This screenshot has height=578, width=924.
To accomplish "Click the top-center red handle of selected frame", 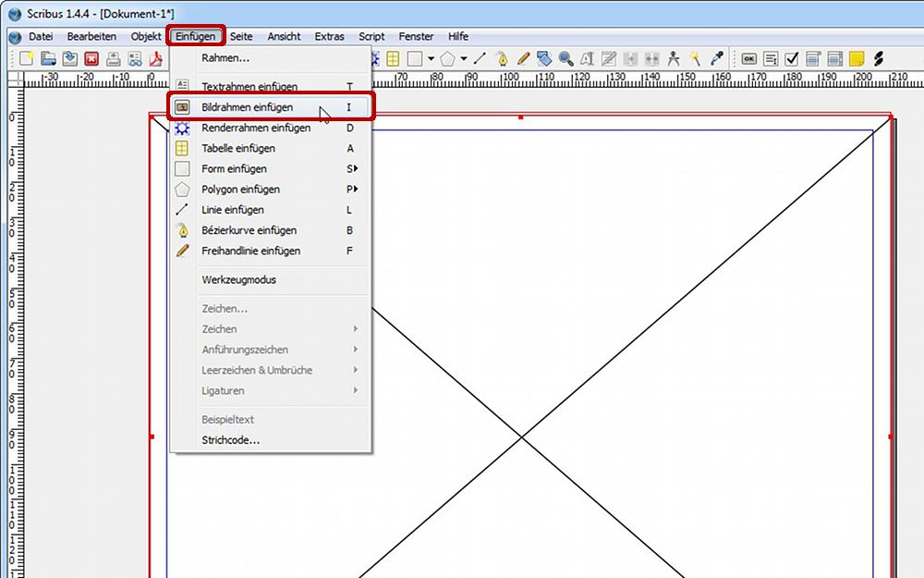I will [521, 117].
